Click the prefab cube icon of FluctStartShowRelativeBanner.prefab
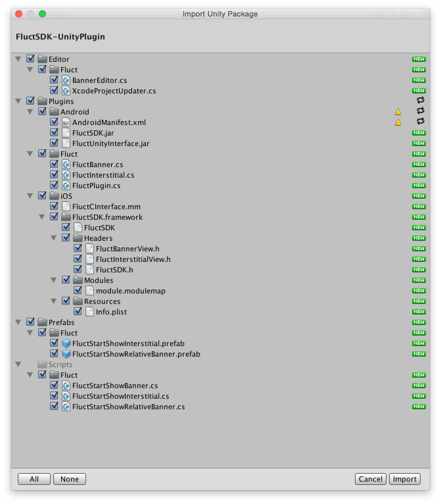 (66, 354)
